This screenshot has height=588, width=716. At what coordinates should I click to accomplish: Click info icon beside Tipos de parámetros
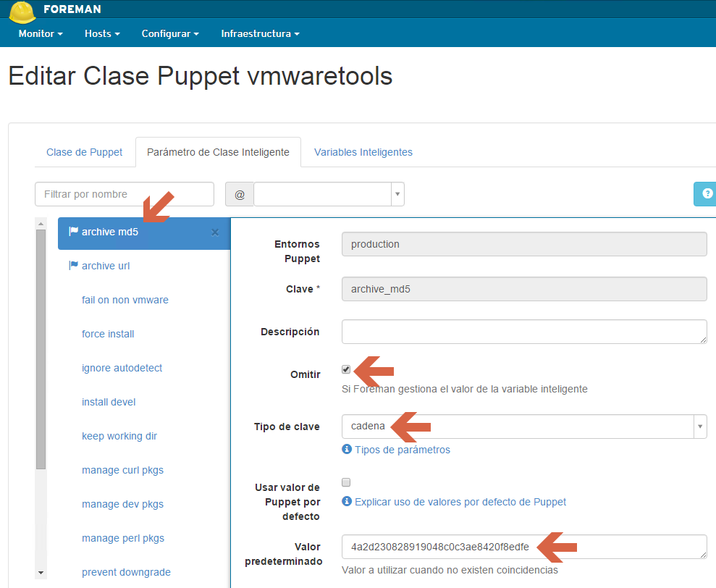[347, 449]
